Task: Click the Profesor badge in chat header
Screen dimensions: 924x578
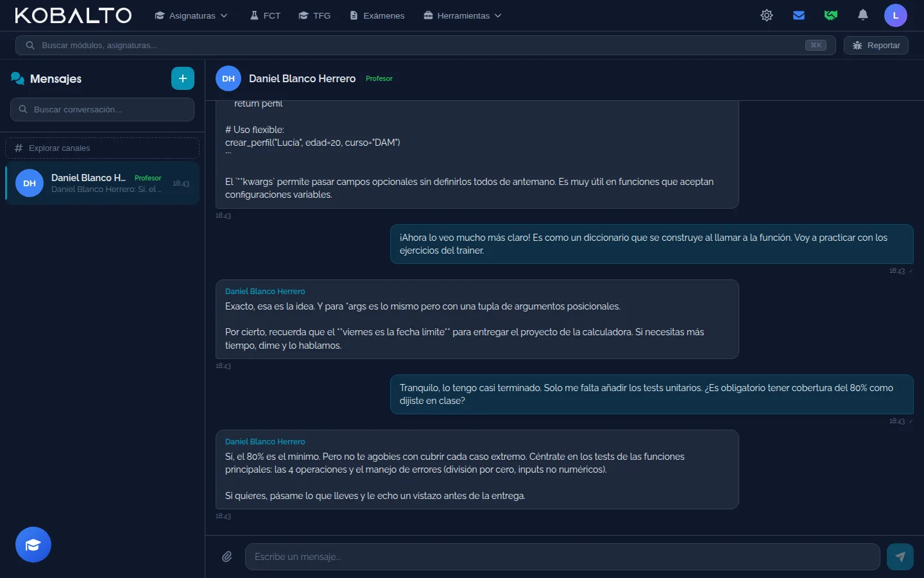Action: [379, 78]
